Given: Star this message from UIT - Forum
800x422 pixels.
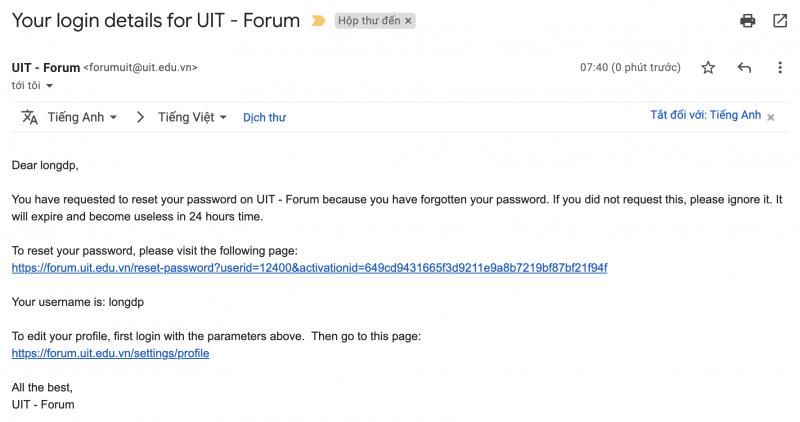Looking at the screenshot, I should click(x=708, y=68).
